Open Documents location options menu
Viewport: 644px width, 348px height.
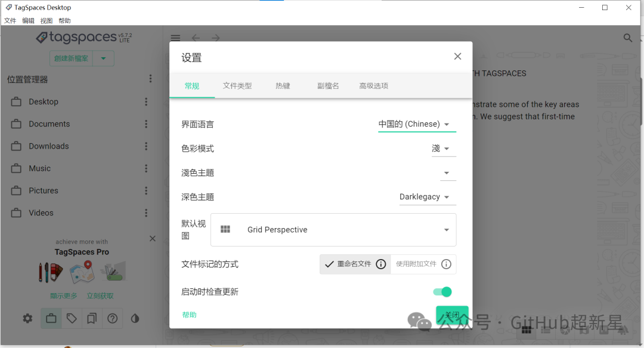click(x=146, y=124)
